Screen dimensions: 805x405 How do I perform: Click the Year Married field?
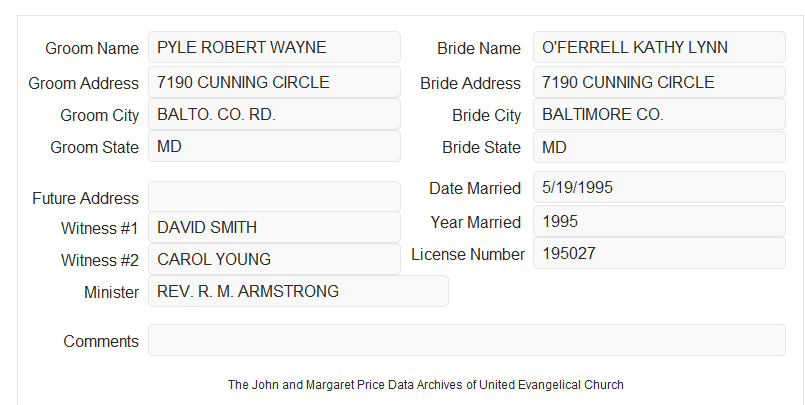pyautogui.click(x=659, y=221)
